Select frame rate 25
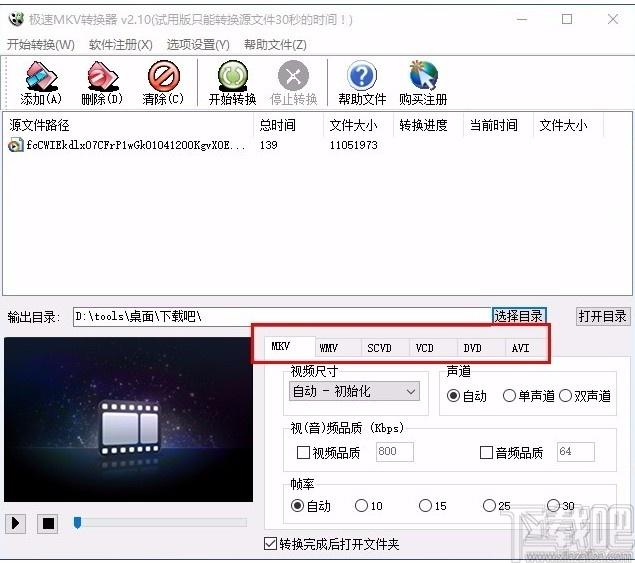 coord(489,505)
